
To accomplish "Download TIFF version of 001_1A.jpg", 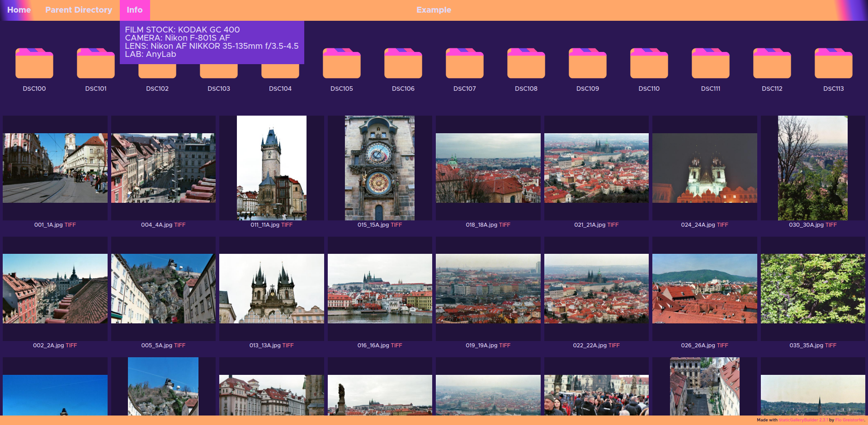I will pyautogui.click(x=70, y=225).
